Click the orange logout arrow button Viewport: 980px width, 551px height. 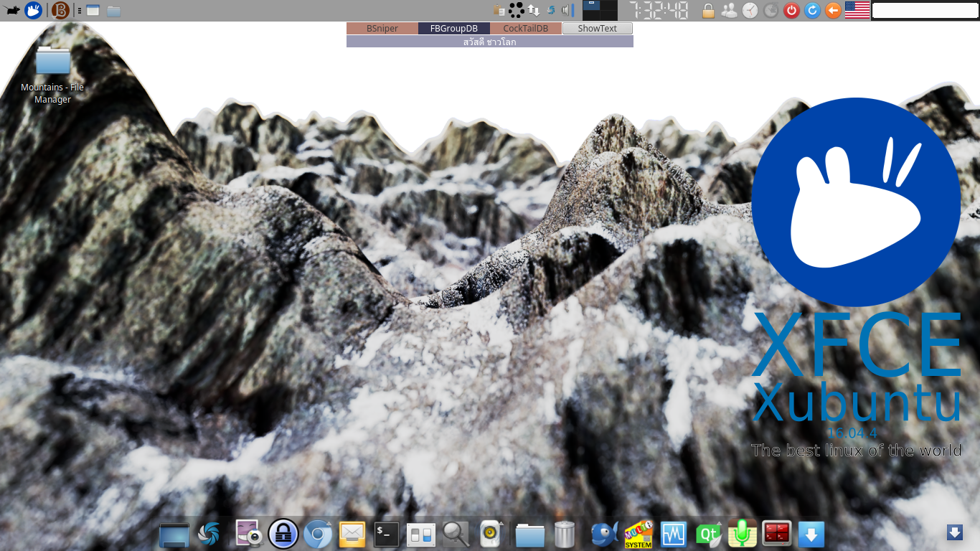tap(833, 10)
